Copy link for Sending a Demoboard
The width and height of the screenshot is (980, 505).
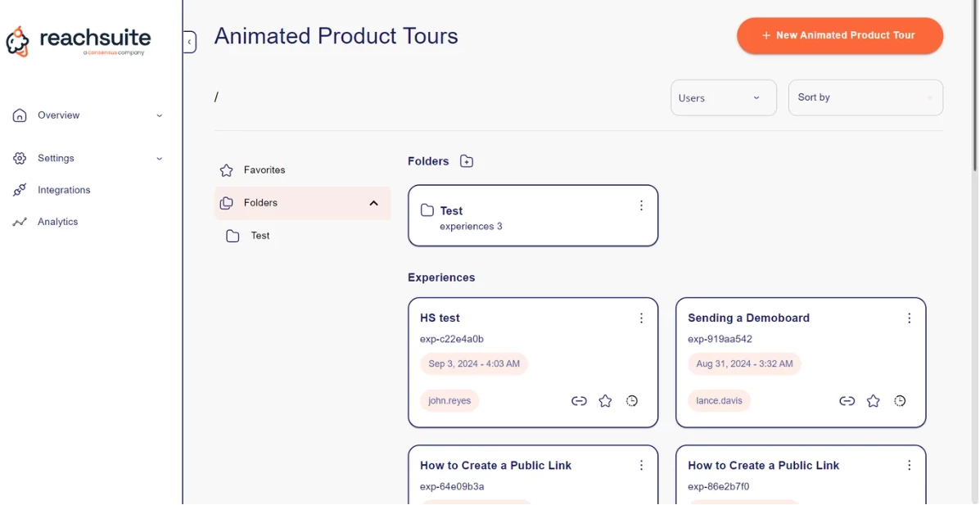point(847,401)
